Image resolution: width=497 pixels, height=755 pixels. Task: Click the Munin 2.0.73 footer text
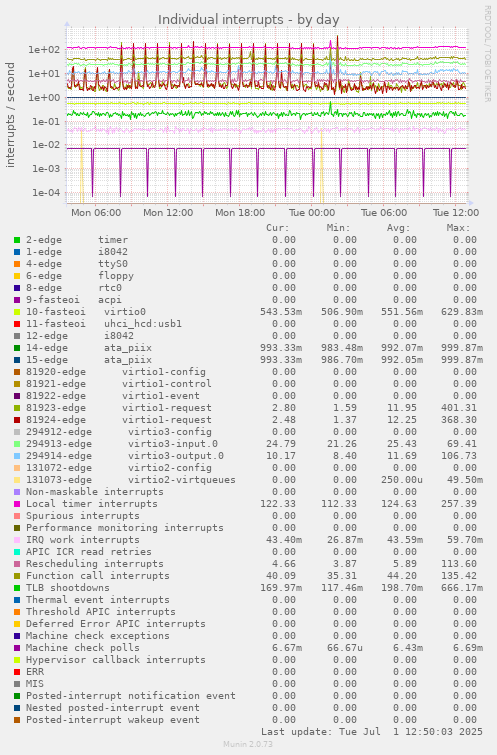pos(248,744)
